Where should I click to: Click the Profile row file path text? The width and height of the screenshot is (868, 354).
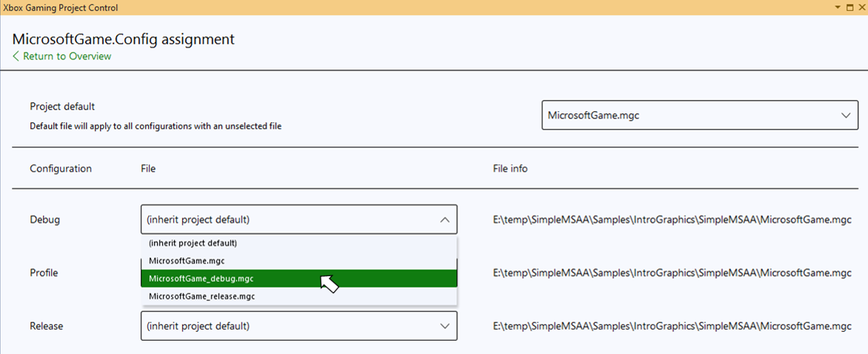tap(672, 273)
